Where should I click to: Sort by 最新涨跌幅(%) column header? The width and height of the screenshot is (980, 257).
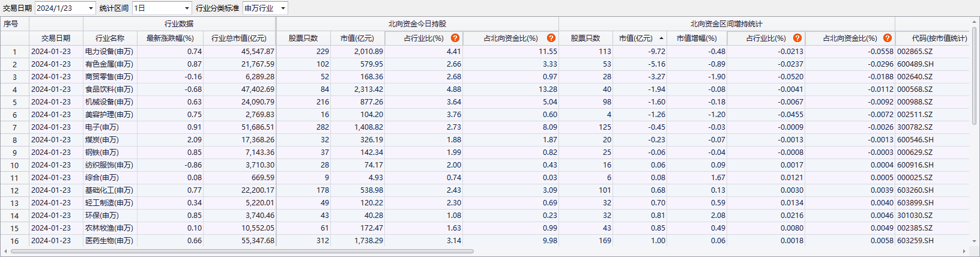coord(170,38)
